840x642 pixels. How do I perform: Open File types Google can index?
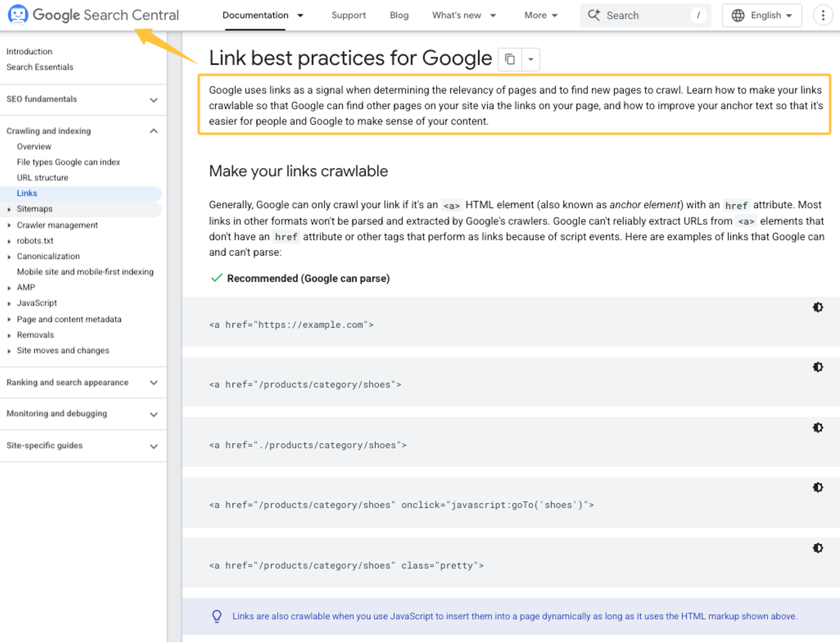pyautogui.click(x=68, y=162)
